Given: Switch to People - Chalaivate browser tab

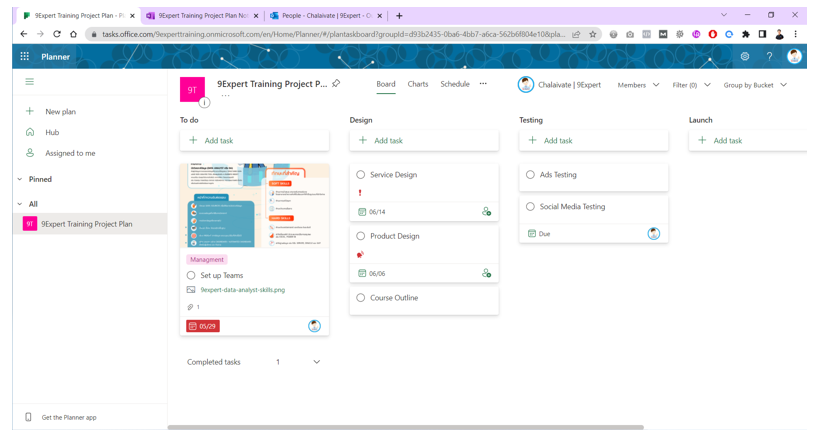Looking at the screenshot, I should 326,16.
